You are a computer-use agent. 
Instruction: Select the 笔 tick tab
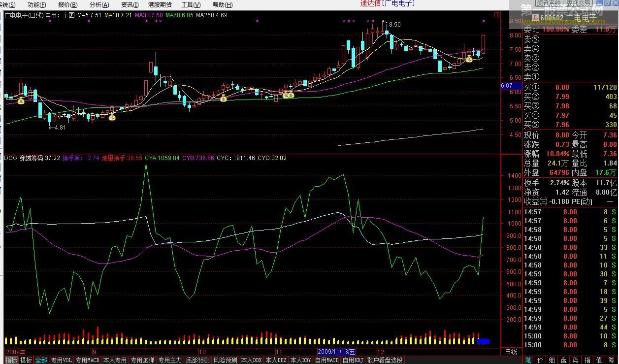528,360
